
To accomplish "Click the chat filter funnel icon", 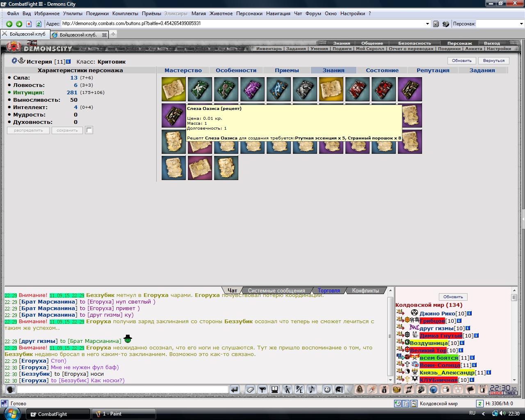I will (x=262, y=389).
